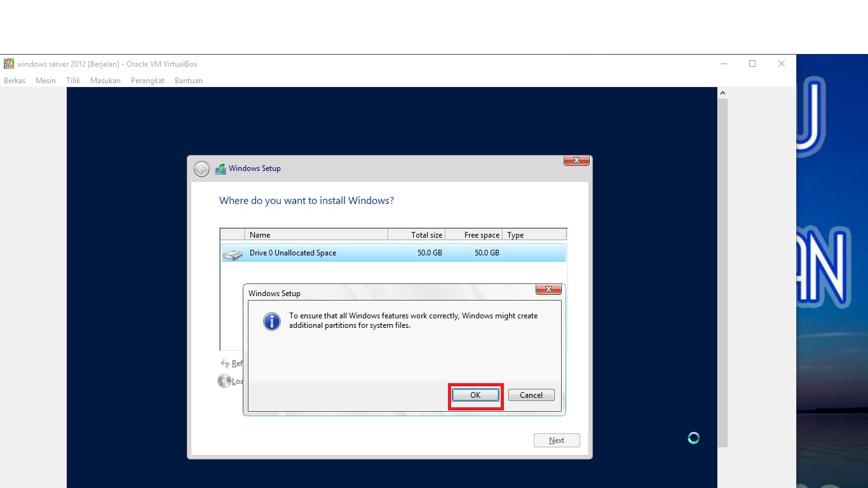
Task: Sort partitions by Name column header
Action: coord(316,235)
